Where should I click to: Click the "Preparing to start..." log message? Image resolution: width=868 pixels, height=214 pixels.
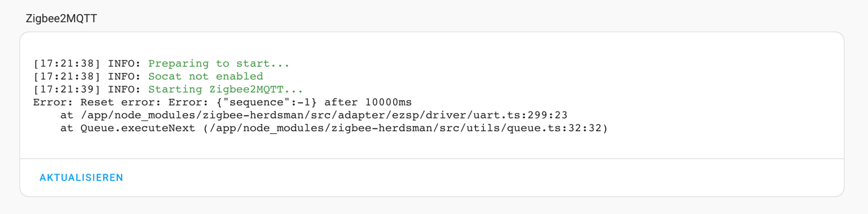click(219, 64)
